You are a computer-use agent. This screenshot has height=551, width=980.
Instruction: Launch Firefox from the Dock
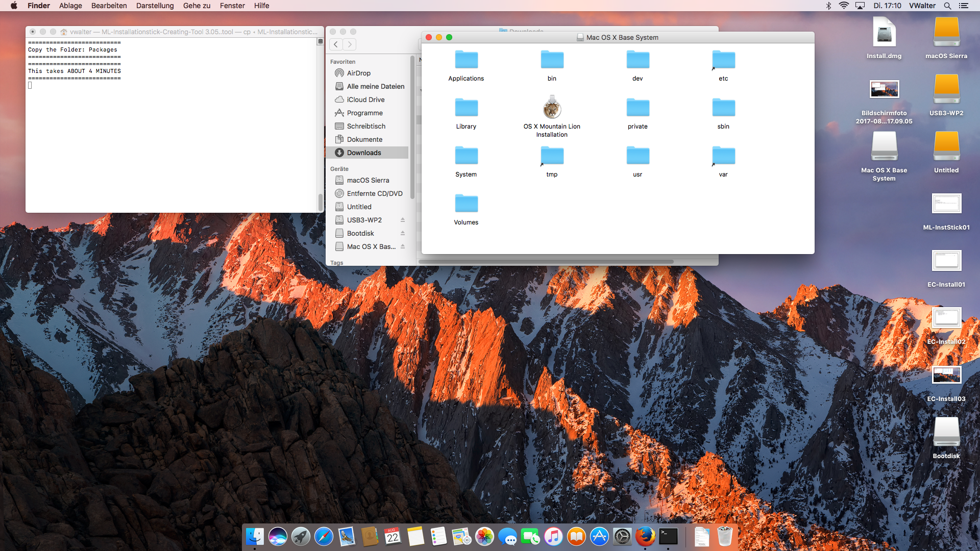(x=645, y=537)
